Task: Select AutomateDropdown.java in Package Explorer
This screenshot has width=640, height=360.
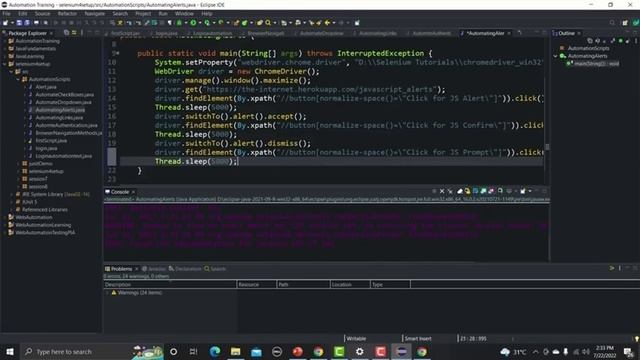Action: click(x=63, y=102)
